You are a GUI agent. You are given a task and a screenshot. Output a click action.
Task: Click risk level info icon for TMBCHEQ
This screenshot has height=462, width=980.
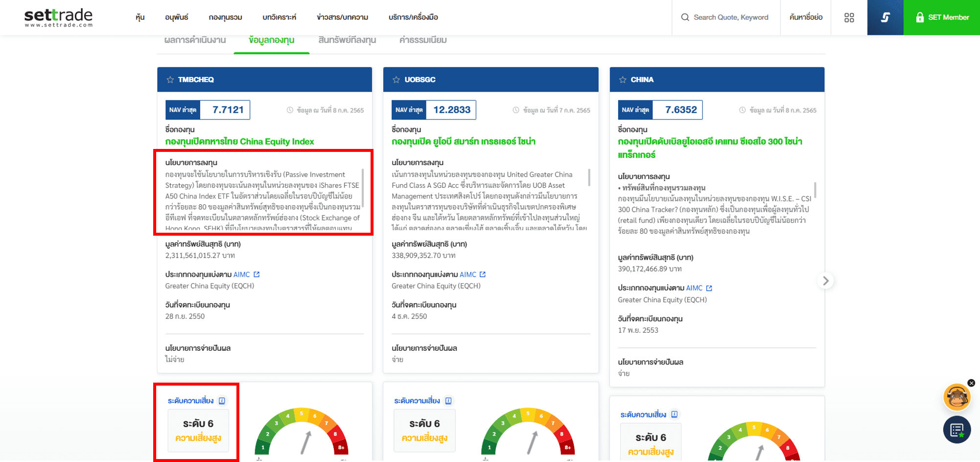point(222,401)
